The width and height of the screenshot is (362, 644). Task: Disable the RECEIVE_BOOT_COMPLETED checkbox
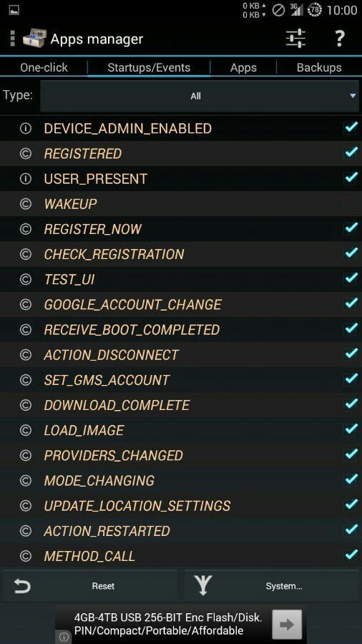coord(351,329)
